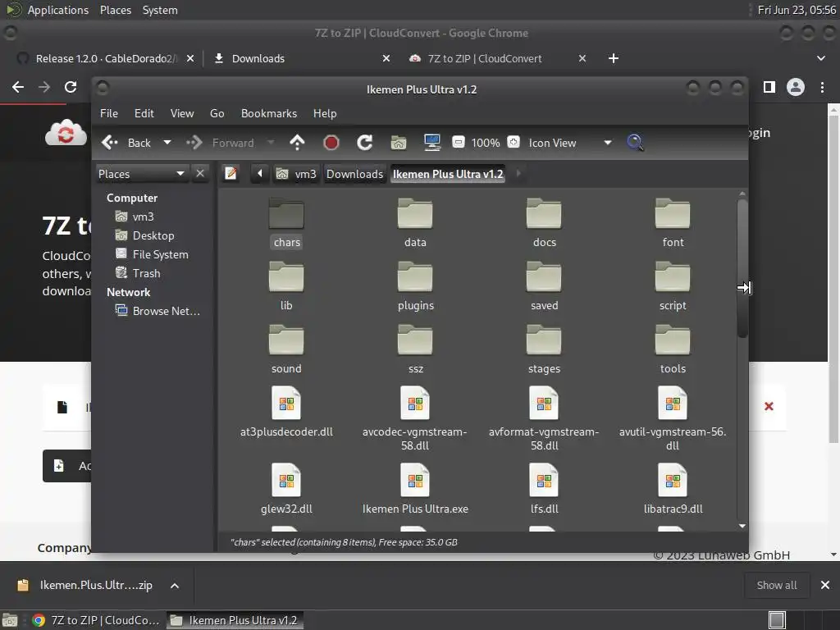Click the red Stop loading icon
The width and height of the screenshot is (840, 630).
331,143
